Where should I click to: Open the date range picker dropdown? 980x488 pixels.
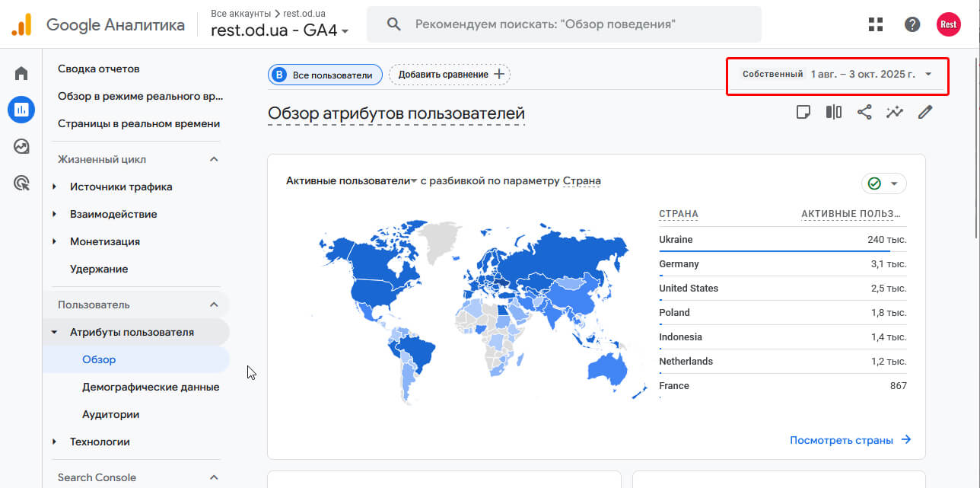(x=838, y=75)
